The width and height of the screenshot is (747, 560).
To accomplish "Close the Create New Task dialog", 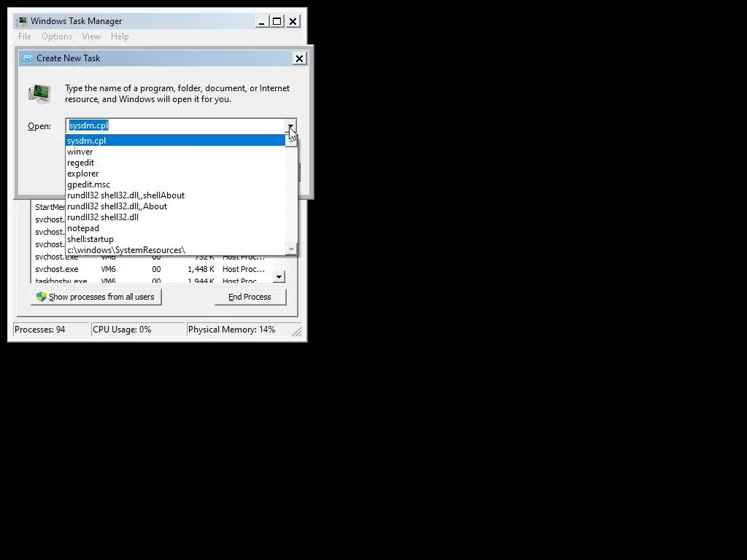I will click(299, 58).
